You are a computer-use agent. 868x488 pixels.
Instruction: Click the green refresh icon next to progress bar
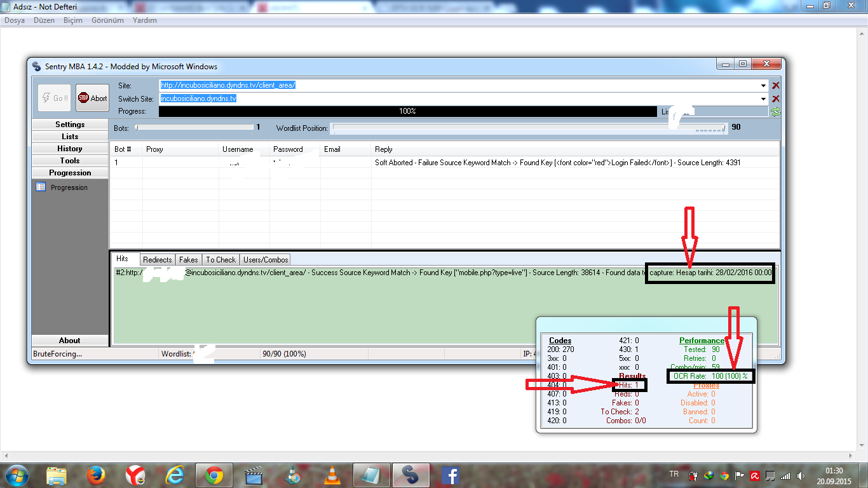click(775, 112)
